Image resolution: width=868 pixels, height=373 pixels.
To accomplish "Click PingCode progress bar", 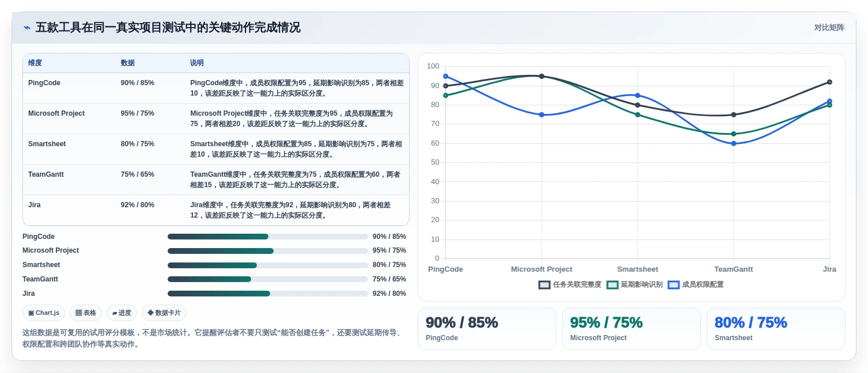I will pyautogui.click(x=268, y=237).
